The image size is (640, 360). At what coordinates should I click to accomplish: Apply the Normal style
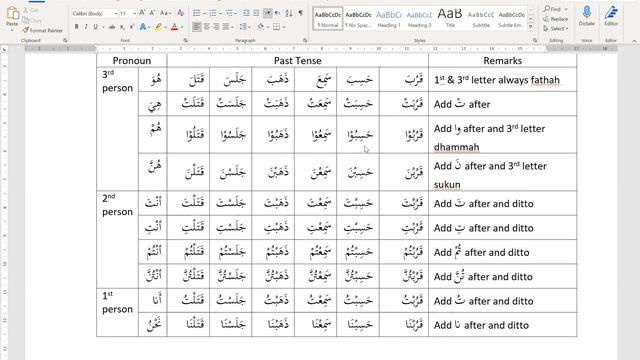pyautogui.click(x=328, y=18)
